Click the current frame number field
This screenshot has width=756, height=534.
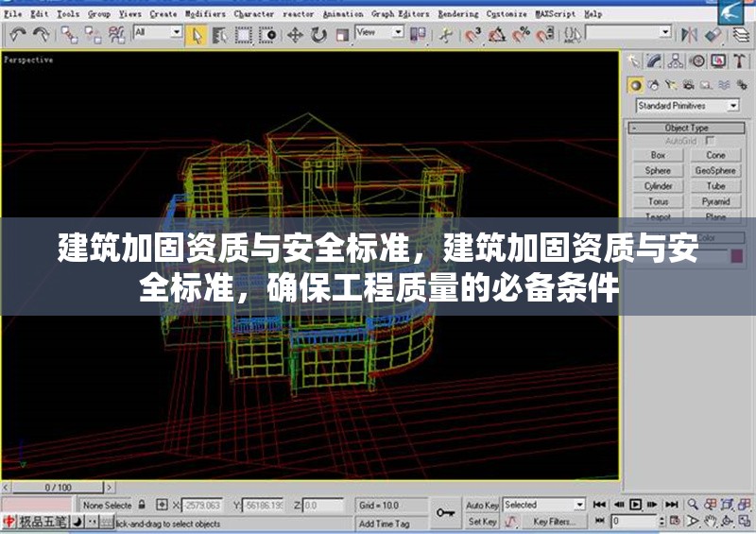(633, 522)
